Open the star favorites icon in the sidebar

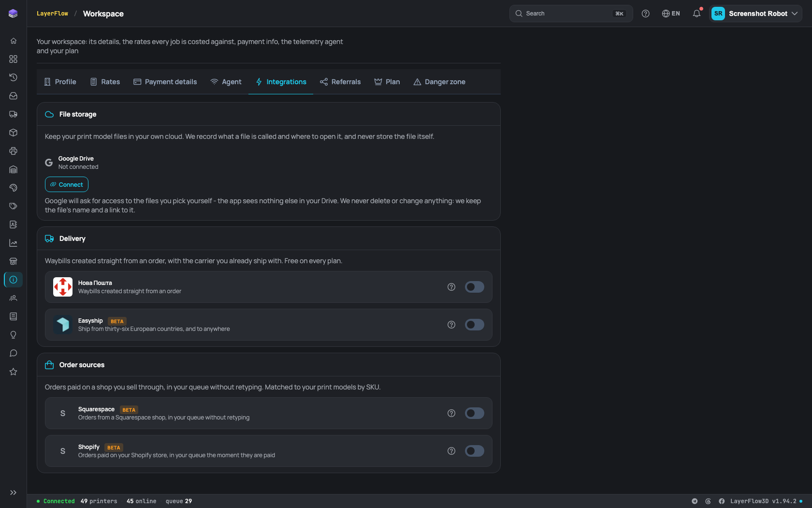coord(13,372)
